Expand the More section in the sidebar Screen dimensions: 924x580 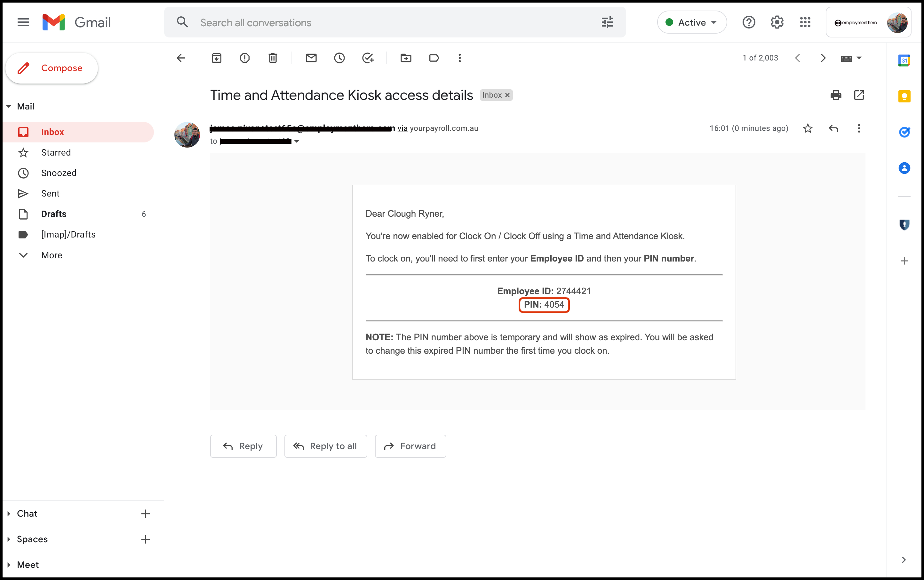(x=52, y=255)
